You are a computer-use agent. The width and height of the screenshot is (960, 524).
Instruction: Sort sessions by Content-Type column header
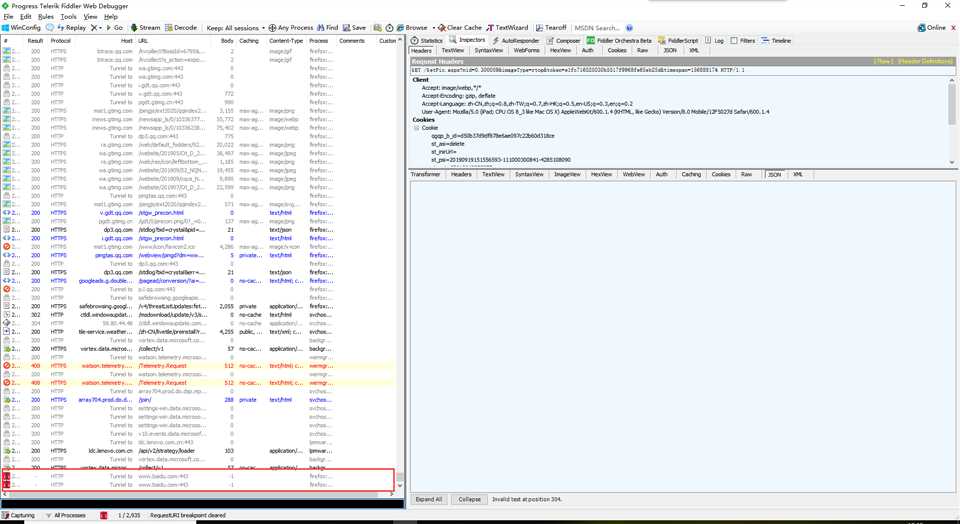(286, 41)
